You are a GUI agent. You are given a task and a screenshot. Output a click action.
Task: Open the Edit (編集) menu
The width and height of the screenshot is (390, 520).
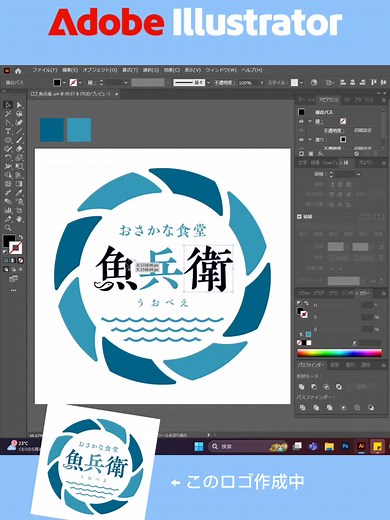click(70, 70)
